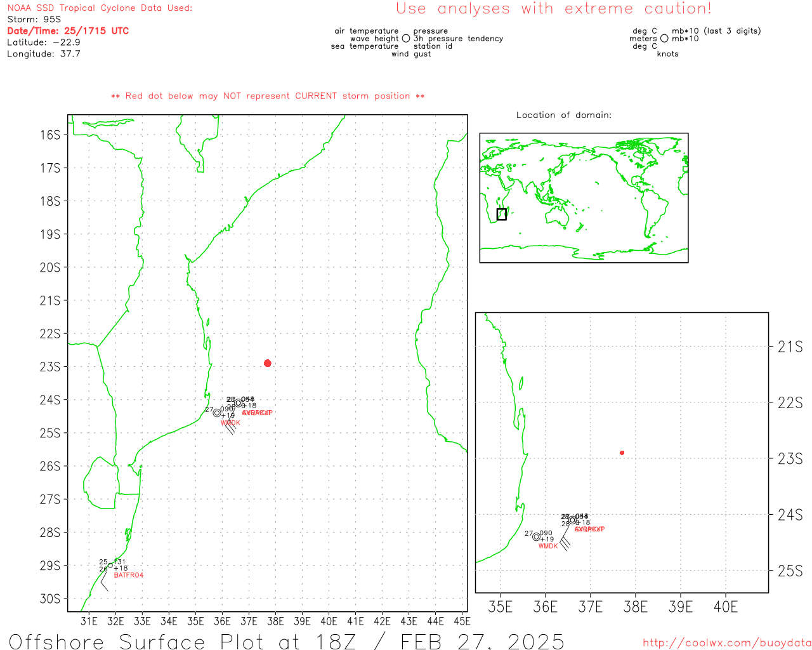Click 'station id' legend label
This screenshot has width=812, height=650.
click(x=433, y=46)
